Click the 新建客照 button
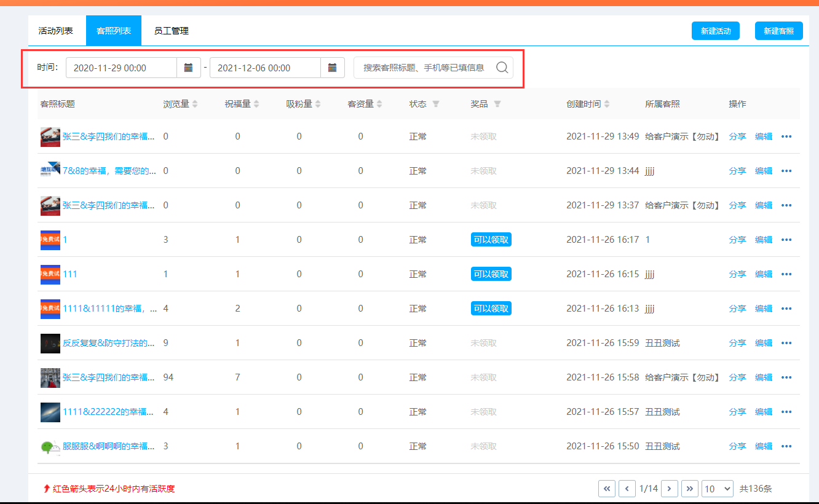 pyautogui.click(x=778, y=31)
